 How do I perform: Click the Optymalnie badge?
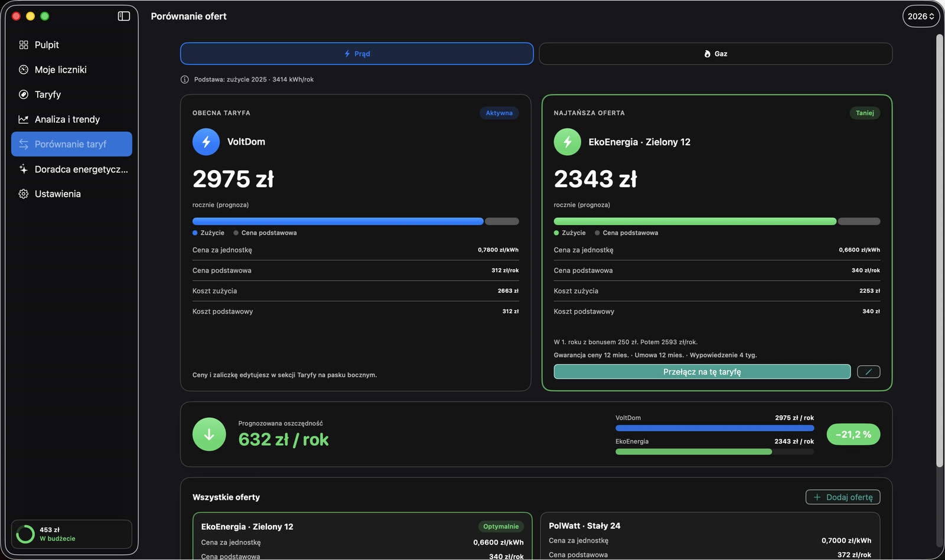point(501,526)
